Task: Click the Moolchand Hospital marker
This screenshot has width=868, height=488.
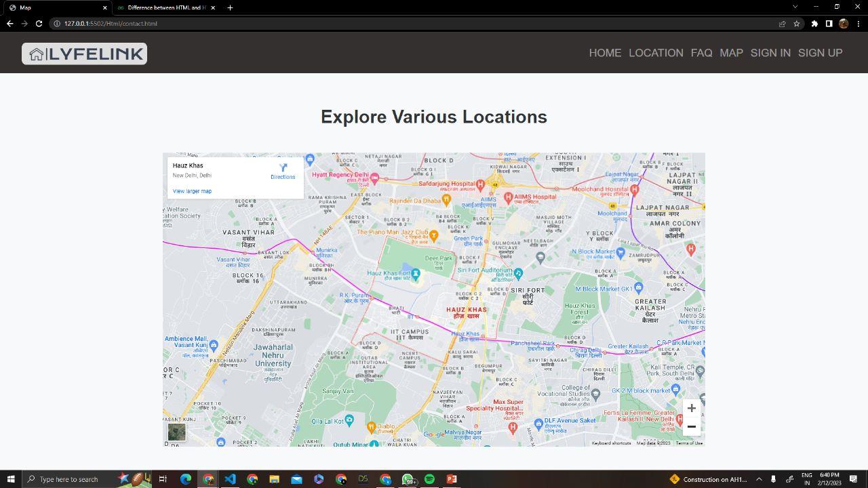Action: [x=635, y=190]
